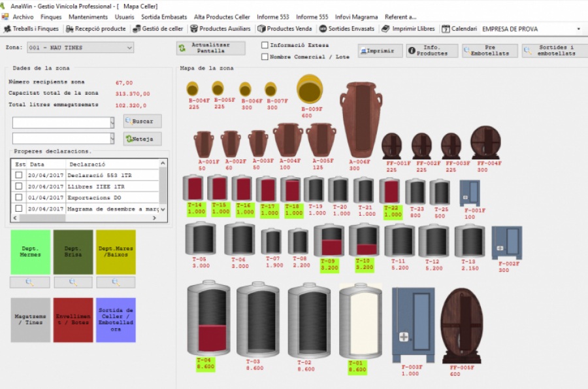This screenshot has height=389, width=588.
Task: Select blue Sortida de Celler / Embotelladora tile
Action: 116,320
